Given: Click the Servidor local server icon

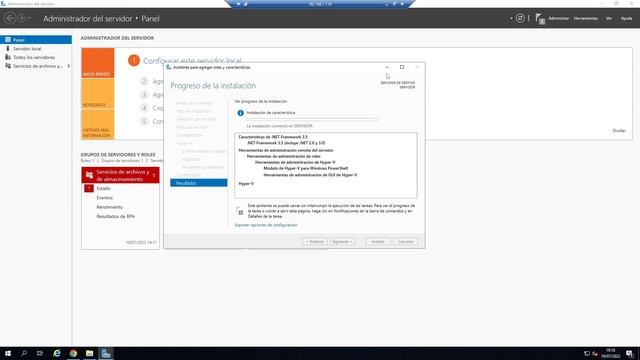Looking at the screenshot, I should click(x=8, y=49).
